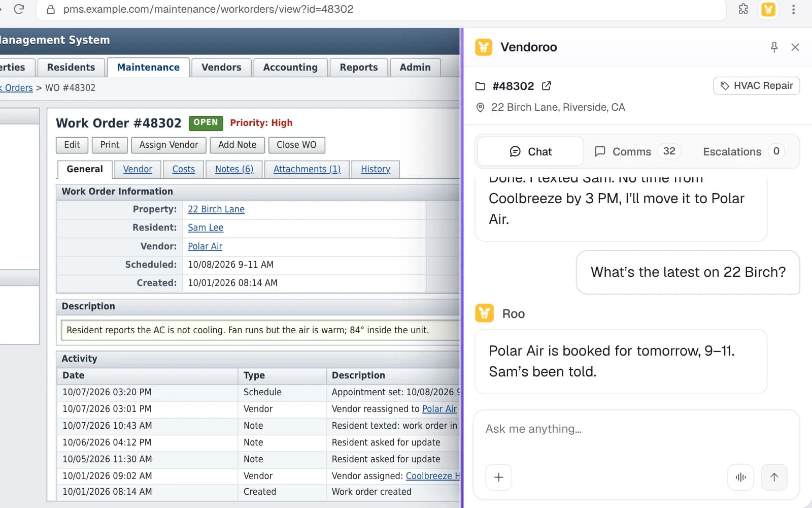
Task: Open the browser extensions puzzle icon
Action: tap(743, 9)
